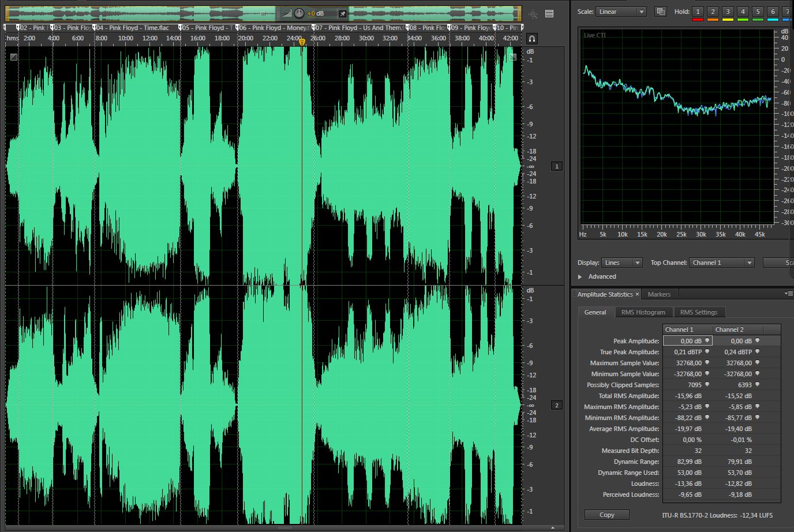Open the Amplitude Statistics panel menu icon
This screenshot has height=532, width=794.
788,294
